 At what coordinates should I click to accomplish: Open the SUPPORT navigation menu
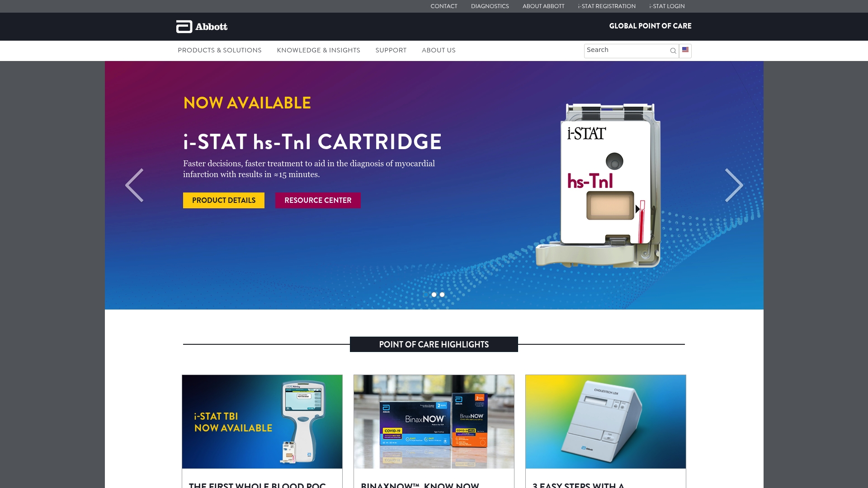[391, 51]
